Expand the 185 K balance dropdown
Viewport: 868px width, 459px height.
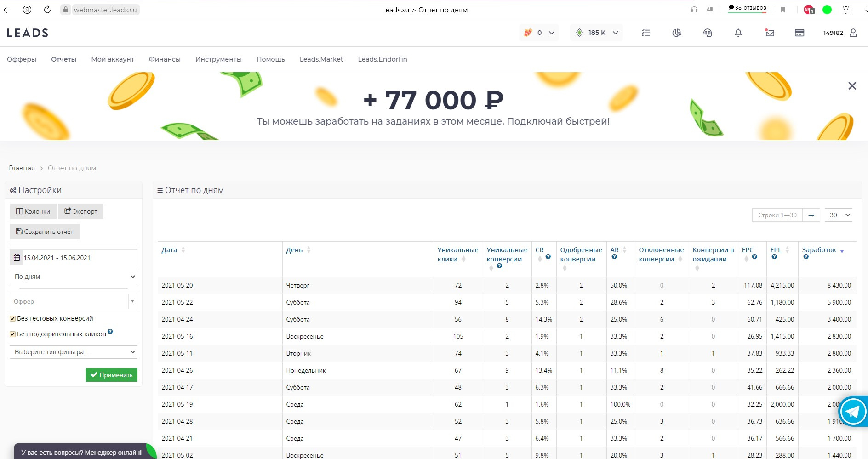(597, 33)
